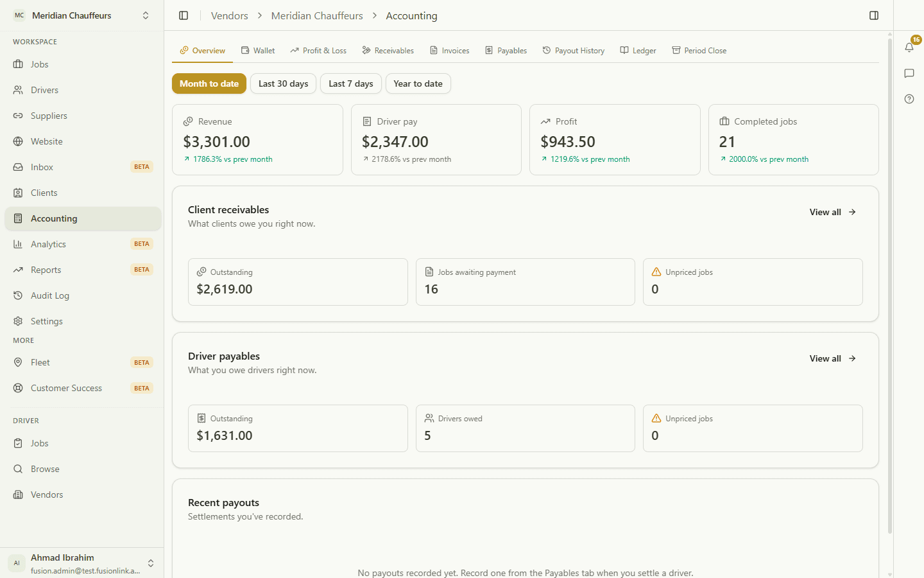The image size is (924, 578).
Task: Click the Vendors breadcrumb link
Action: pos(229,15)
